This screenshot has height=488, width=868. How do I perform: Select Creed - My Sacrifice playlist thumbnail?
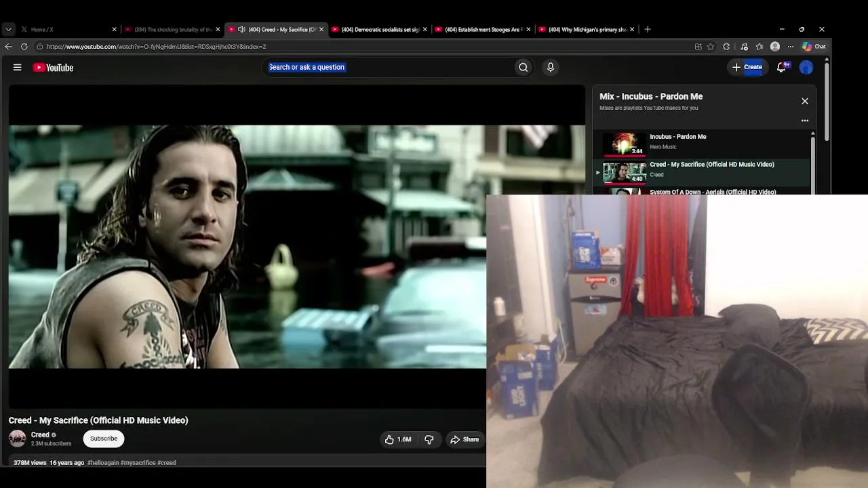coord(625,172)
